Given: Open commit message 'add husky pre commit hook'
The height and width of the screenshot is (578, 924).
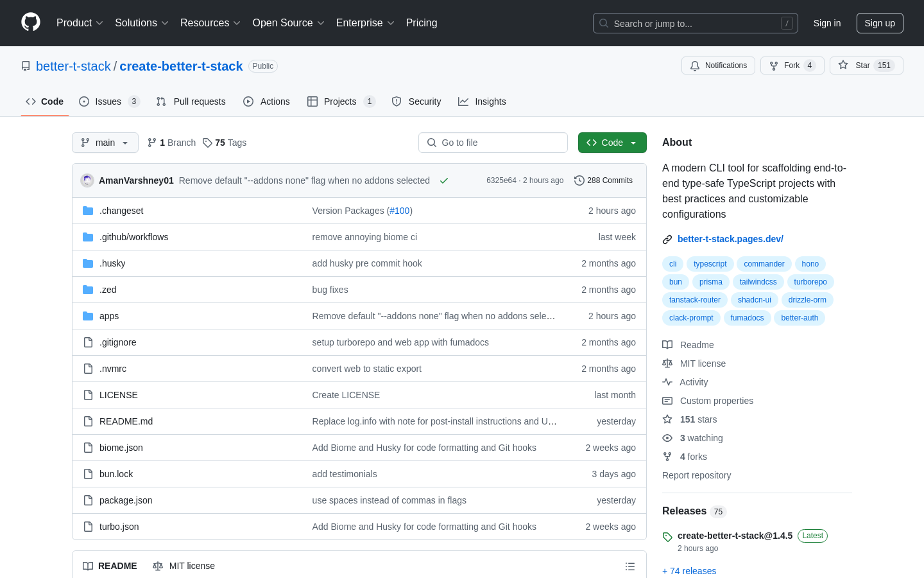Looking at the screenshot, I should (x=367, y=263).
